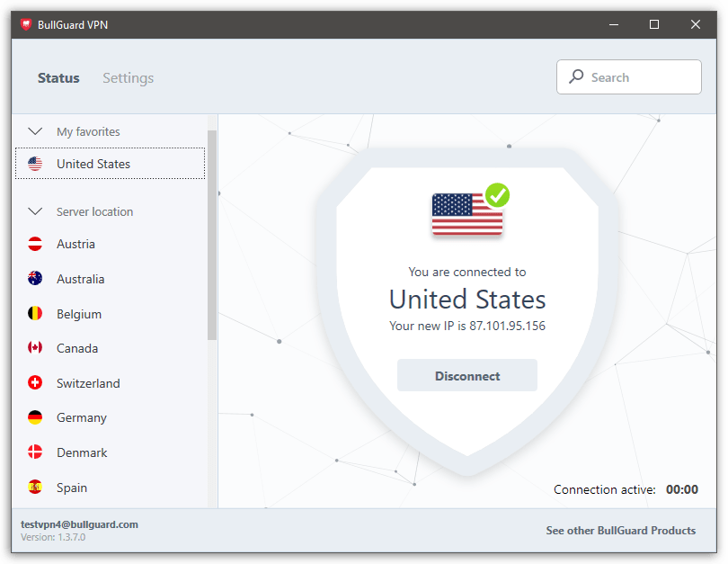Click the Spain flag icon
Viewport: 728px width, 564px height.
(35, 487)
